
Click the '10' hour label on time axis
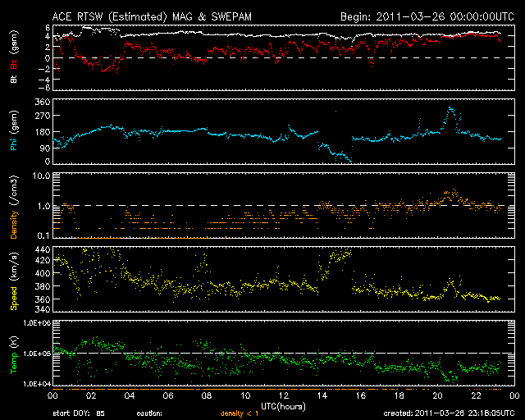click(x=245, y=396)
